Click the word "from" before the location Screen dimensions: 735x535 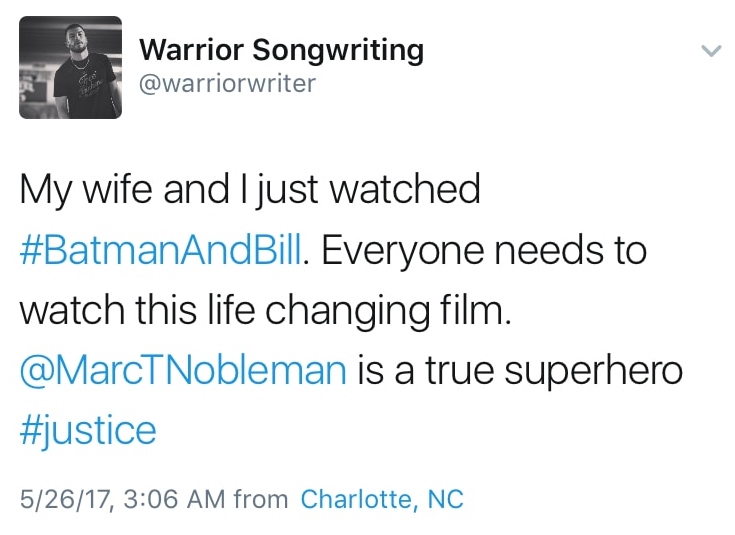[x=261, y=498]
